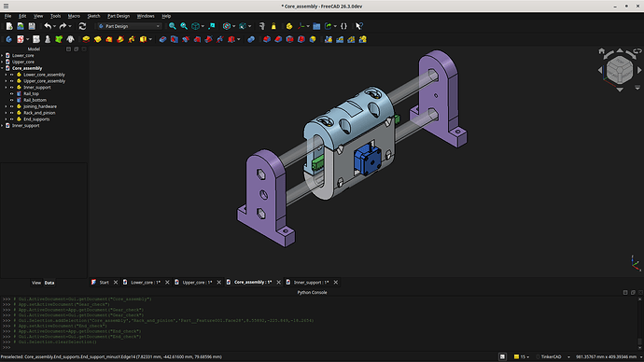This screenshot has height=362, width=644.
Task: Toggle visibility of End_supports
Action: pyautogui.click(x=12, y=119)
